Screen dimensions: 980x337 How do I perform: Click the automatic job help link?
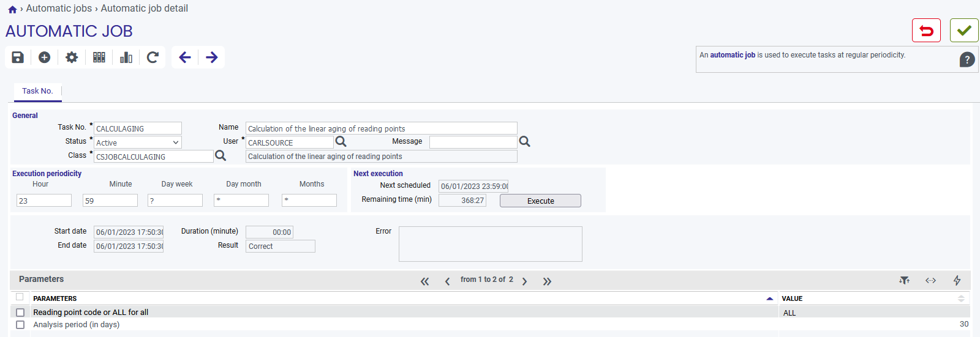733,55
